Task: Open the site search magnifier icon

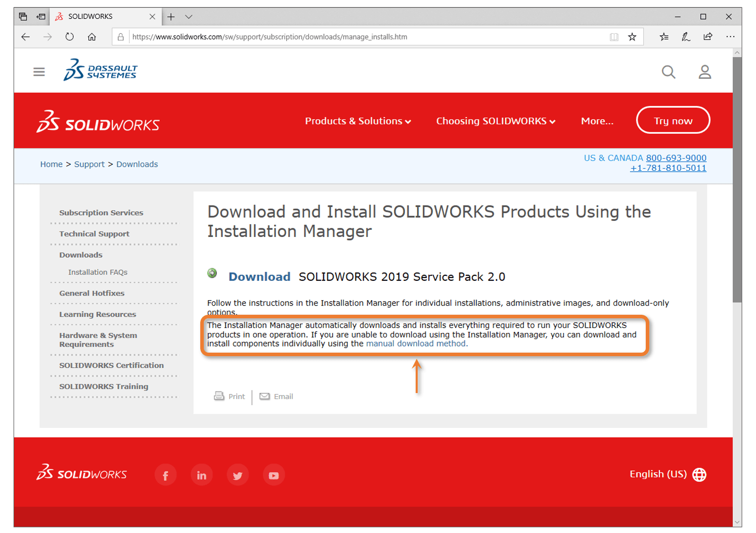Action: (x=669, y=72)
